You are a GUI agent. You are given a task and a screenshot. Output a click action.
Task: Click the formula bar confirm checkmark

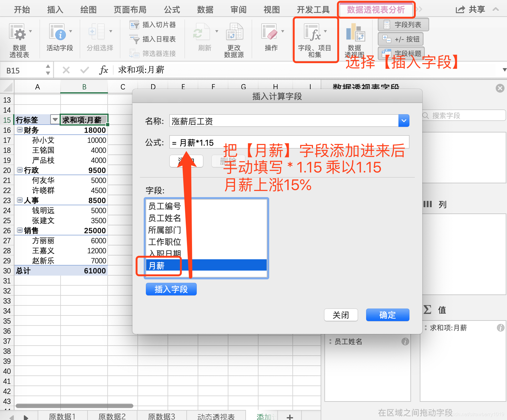[85, 70]
